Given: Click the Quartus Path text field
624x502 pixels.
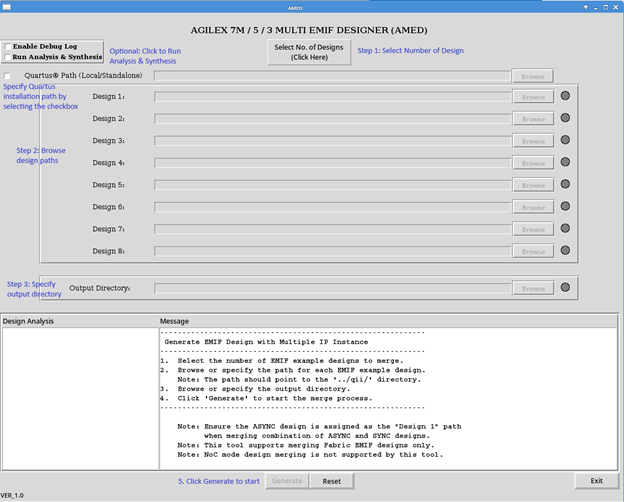Looking at the screenshot, I should (332, 76).
